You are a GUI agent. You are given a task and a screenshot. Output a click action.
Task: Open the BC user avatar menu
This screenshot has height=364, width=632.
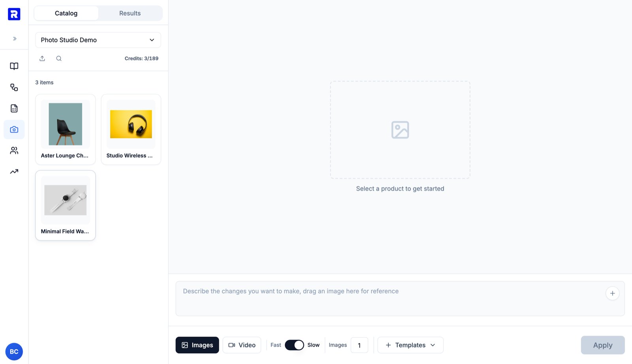[x=14, y=351]
